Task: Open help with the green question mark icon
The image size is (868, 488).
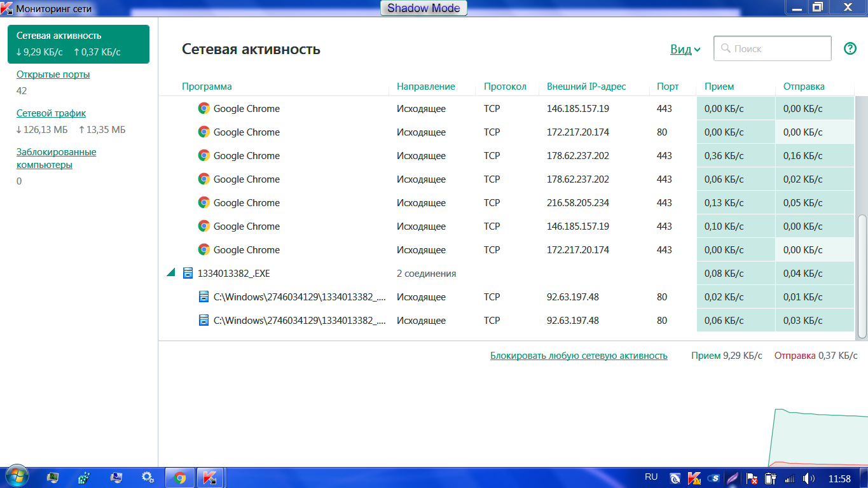Action: coord(850,48)
